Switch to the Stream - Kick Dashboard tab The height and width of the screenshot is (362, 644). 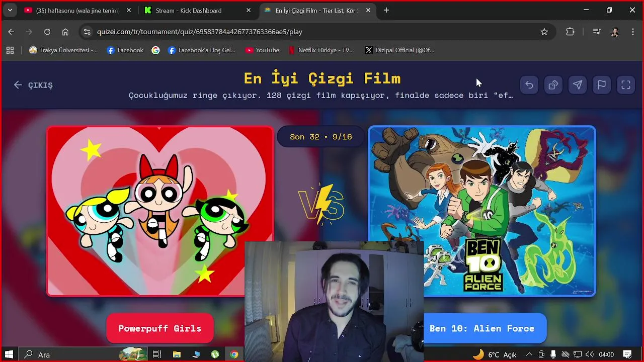coord(197,10)
